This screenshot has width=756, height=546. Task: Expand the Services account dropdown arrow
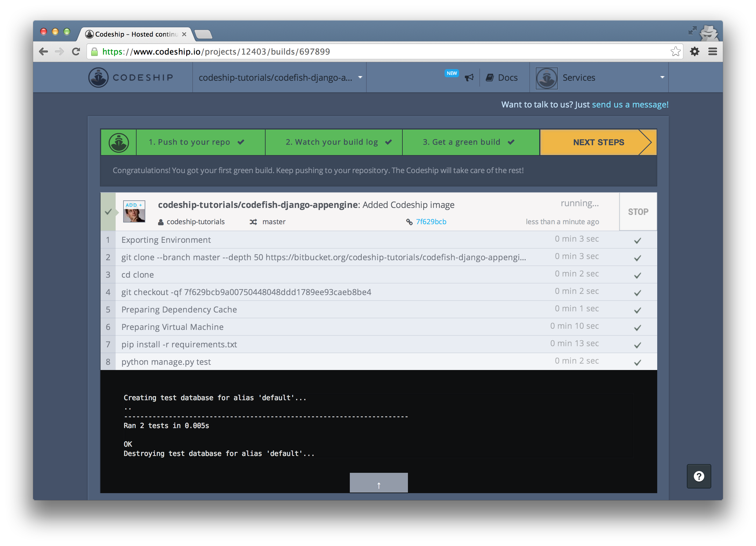coord(662,77)
